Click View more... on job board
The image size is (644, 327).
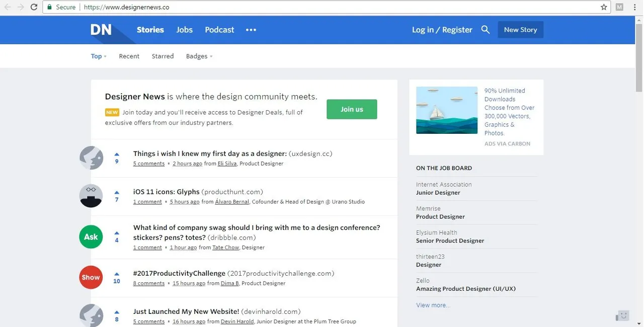[x=433, y=305]
